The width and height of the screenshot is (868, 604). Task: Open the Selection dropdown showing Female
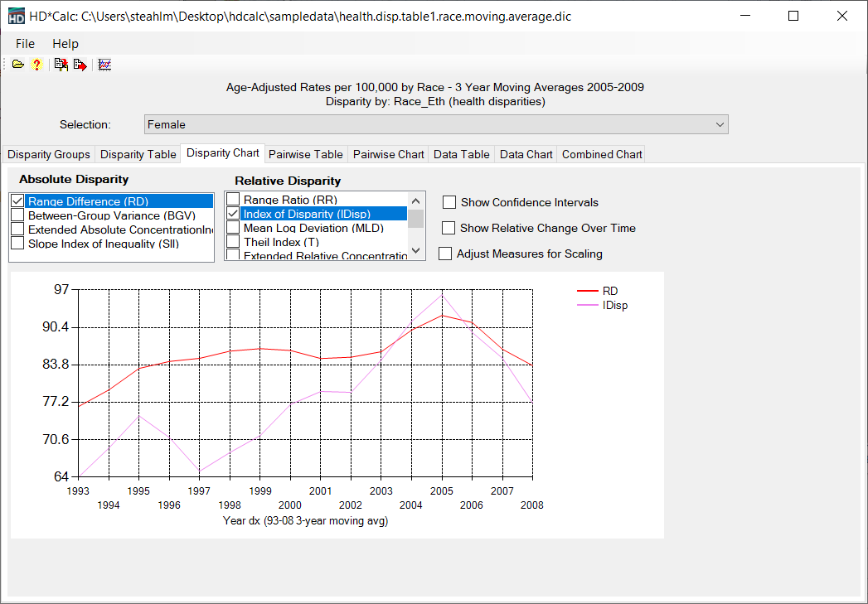(x=435, y=124)
